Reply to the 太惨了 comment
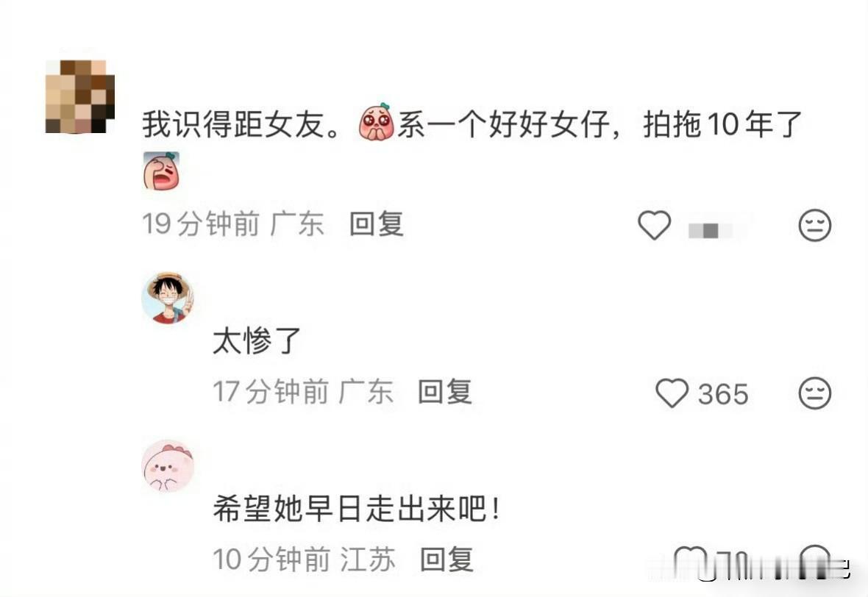868x597 pixels. pos(445,392)
